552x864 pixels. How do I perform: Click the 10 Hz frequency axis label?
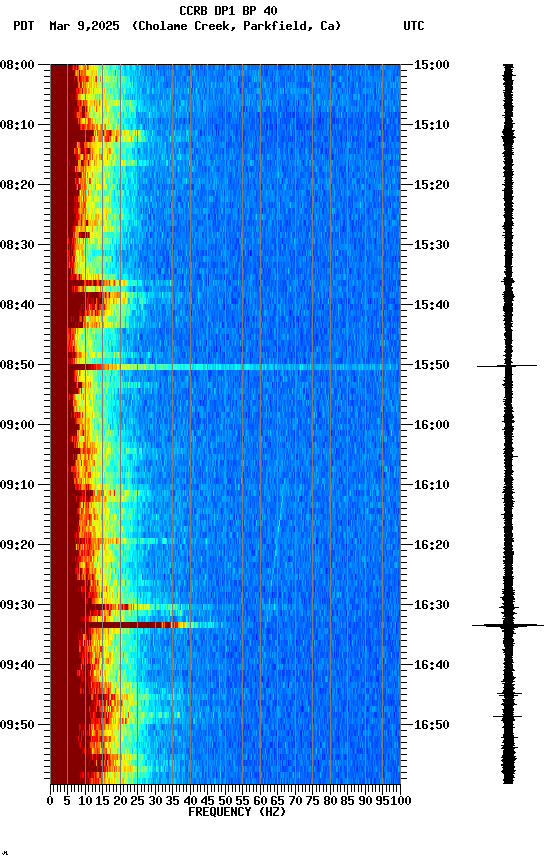85,801
